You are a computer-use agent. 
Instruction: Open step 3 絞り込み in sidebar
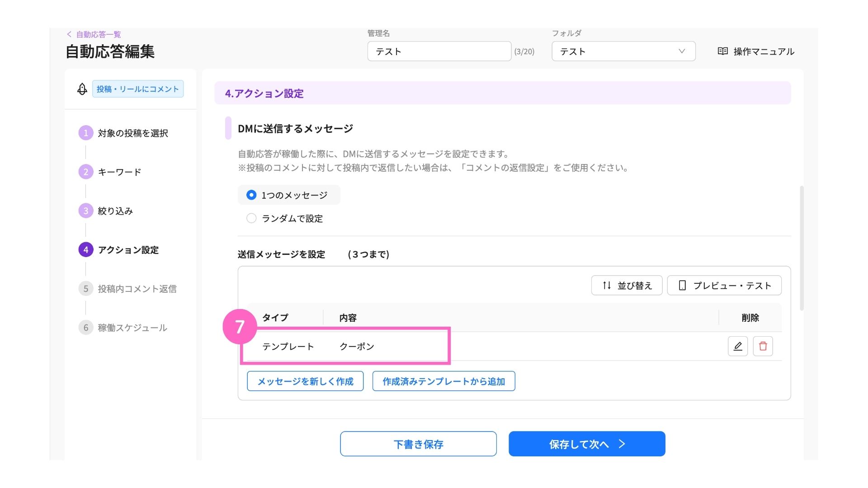coord(106,211)
